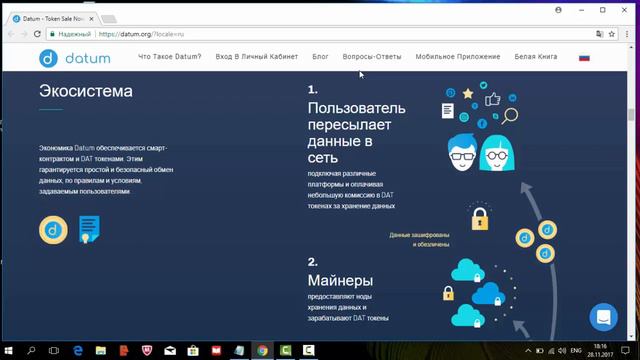Open Windows taskbar search
The height and width of the screenshot is (360, 640).
coord(31,351)
